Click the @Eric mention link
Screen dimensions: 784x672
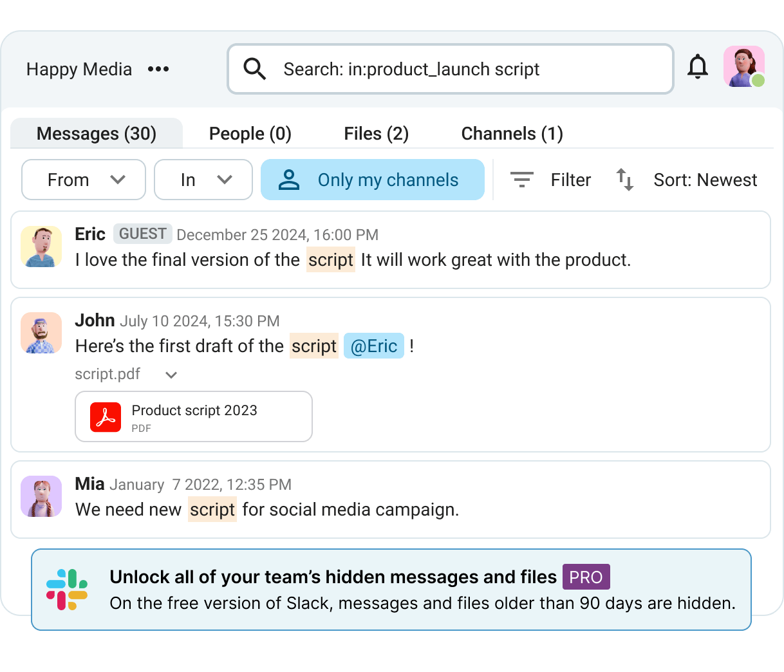click(x=374, y=346)
